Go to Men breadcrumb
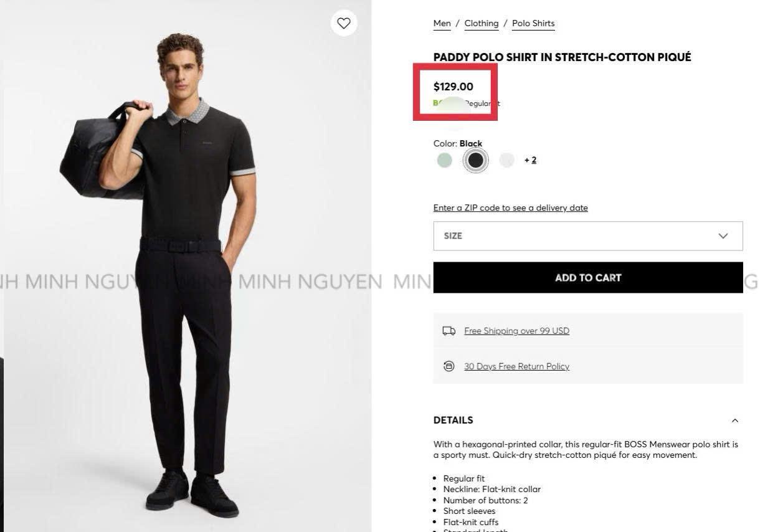760x532 pixels. click(x=442, y=24)
